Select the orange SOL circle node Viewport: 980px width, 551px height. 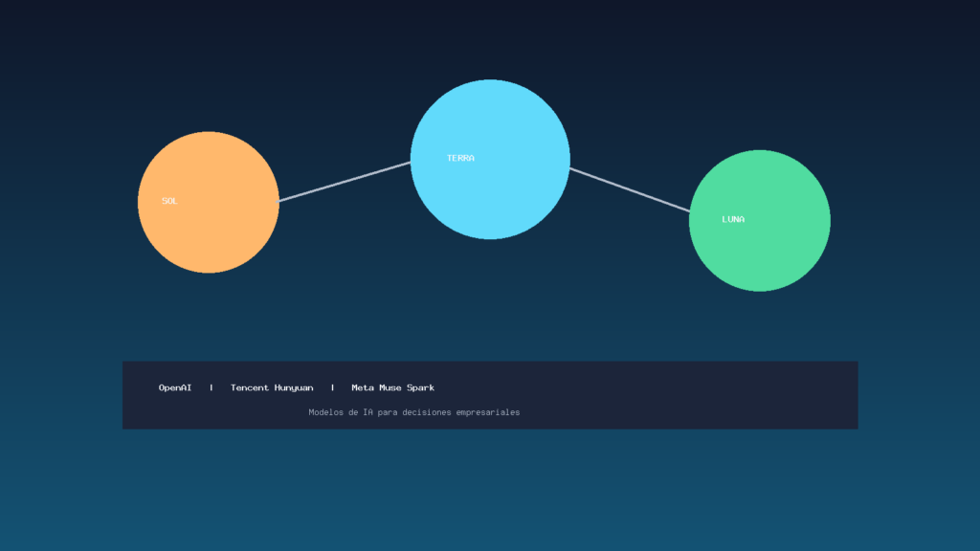pyautogui.click(x=208, y=202)
